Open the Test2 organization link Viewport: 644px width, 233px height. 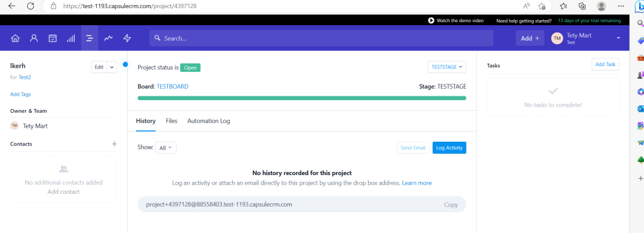[25, 77]
